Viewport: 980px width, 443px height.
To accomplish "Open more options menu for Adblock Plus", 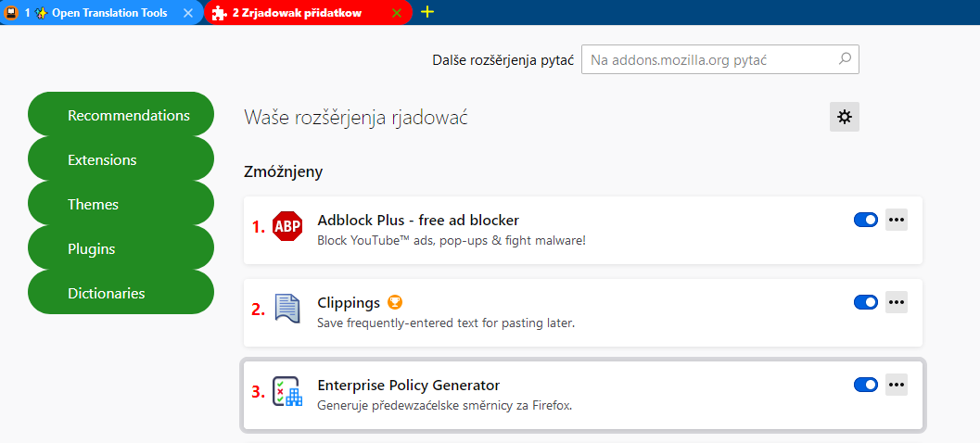I will 896,220.
